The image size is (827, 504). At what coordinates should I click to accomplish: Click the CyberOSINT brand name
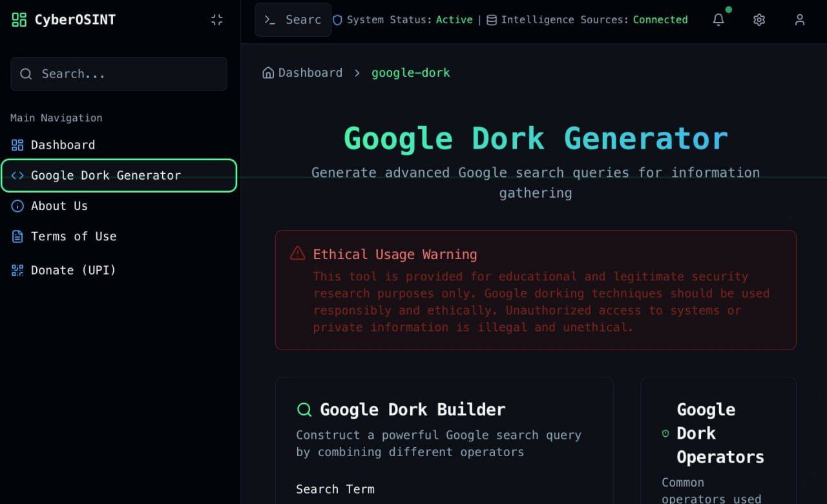(x=75, y=20)
